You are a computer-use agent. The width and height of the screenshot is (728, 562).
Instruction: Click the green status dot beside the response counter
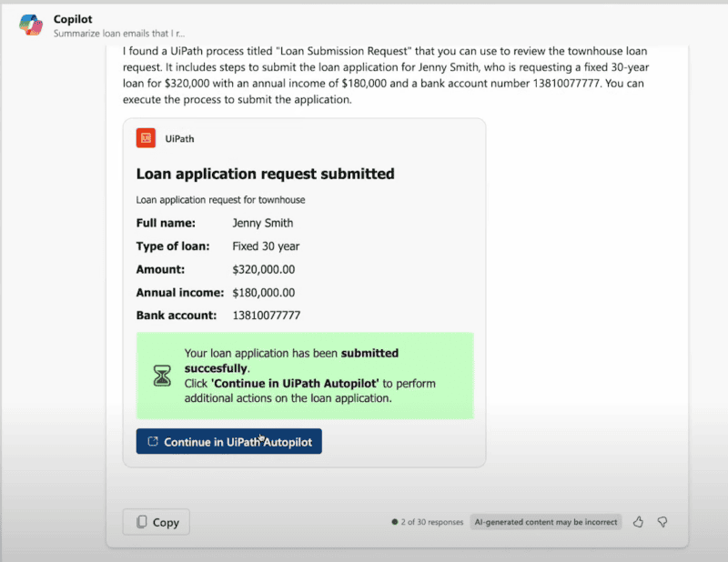[395, 522]
